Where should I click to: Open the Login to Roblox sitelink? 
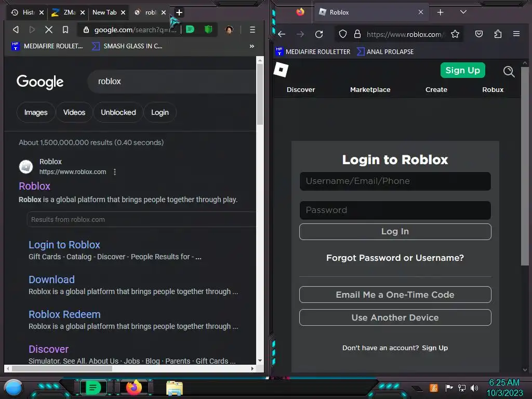(x=64, y=245)
